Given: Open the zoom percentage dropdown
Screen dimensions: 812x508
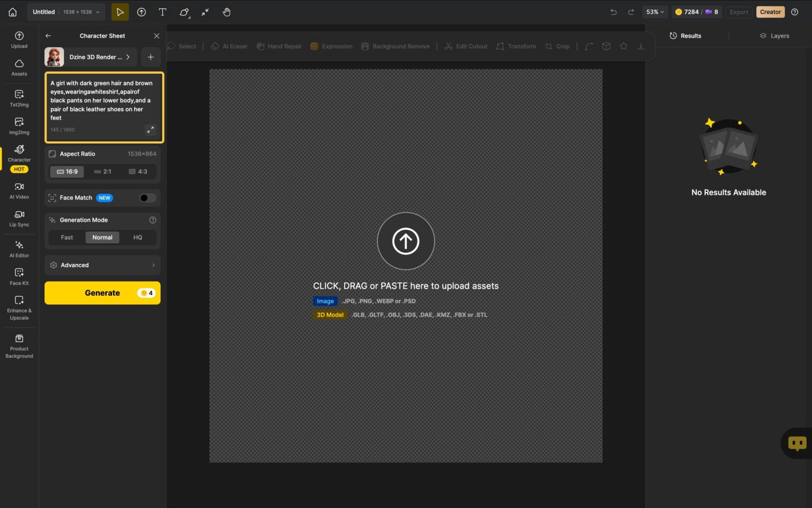Looking at the screenshot, I should pos(654,12).
